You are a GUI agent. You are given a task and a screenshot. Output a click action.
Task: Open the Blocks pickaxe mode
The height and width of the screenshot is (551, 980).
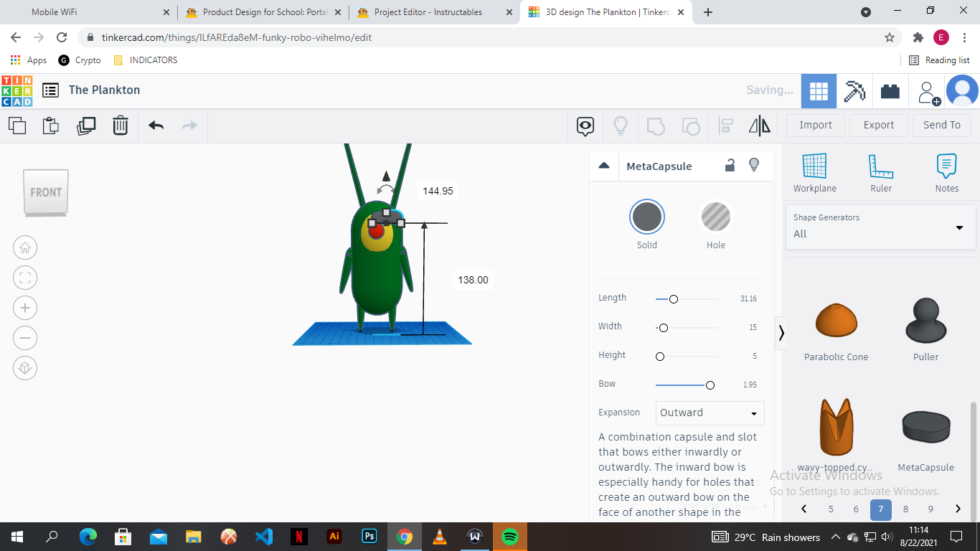[854, 91]
